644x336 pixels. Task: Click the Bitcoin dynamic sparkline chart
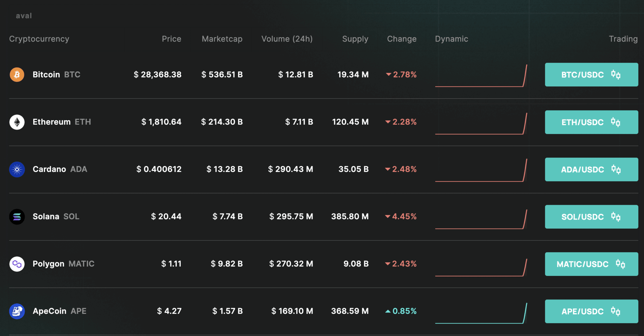pos(481,76)
